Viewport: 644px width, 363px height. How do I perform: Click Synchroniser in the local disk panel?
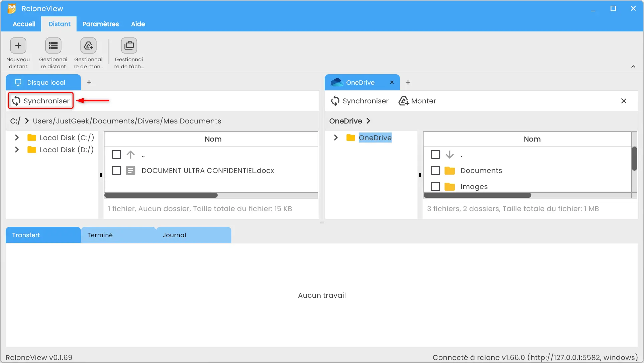click(x=41, y=101)
